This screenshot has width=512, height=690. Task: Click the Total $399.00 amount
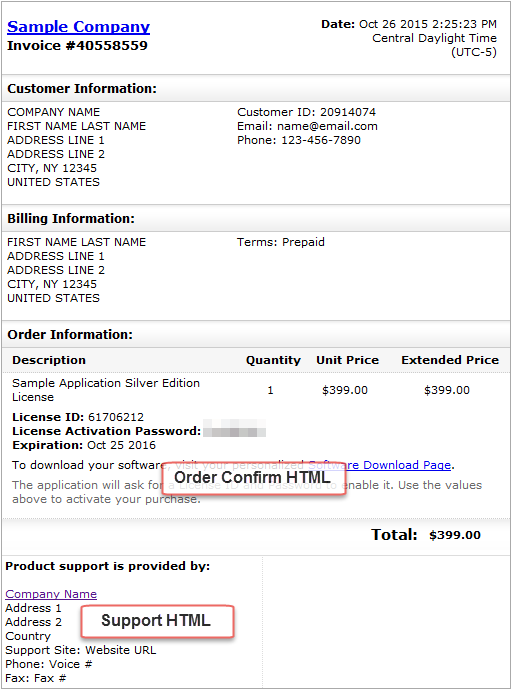[455, 535]
